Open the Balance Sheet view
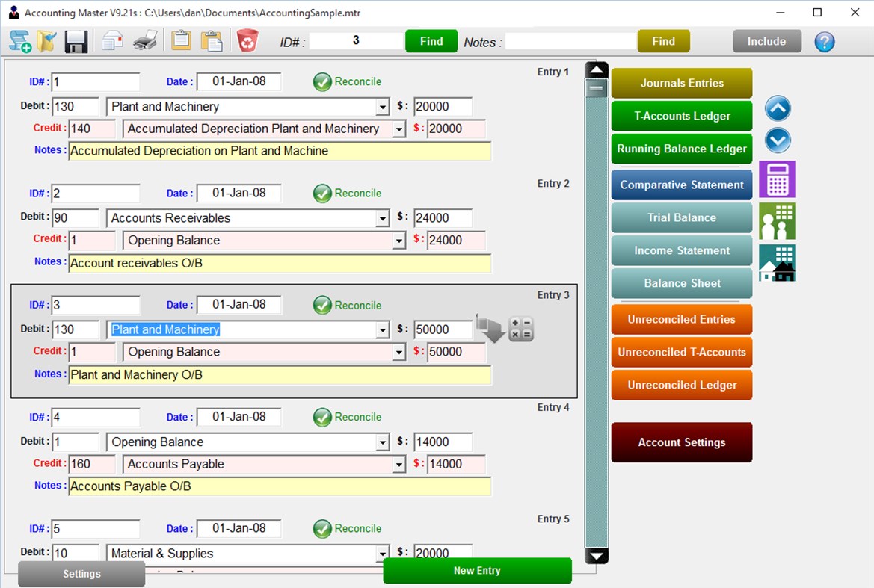The image size is (874, 588). [681, 283]
